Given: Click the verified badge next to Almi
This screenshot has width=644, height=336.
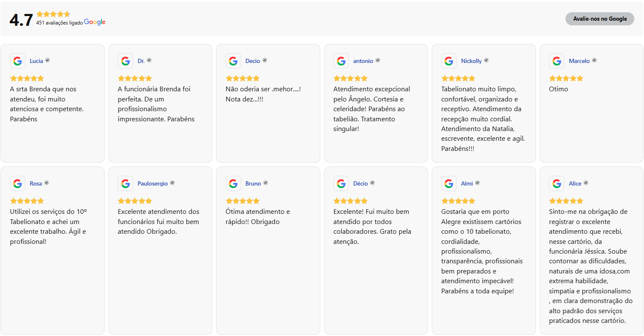Looking at the screenshot, I should point(477,183).
